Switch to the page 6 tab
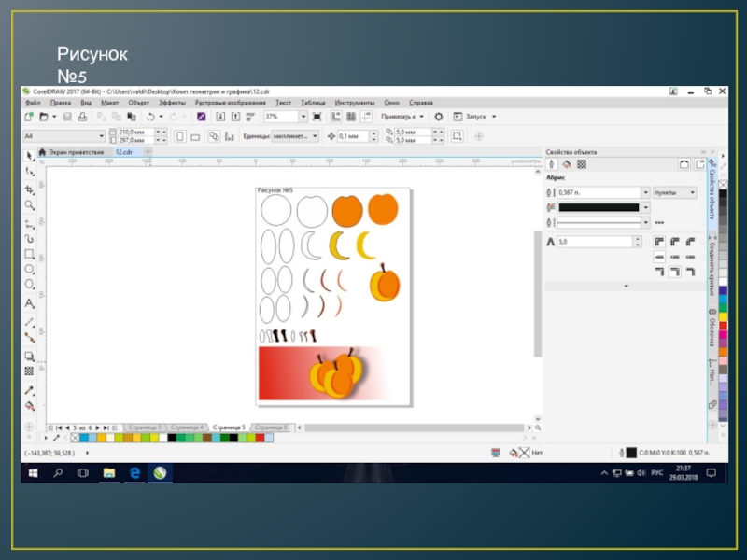Image resolution: width=747 pixels, height=560 pixels. tap(271, 427)
